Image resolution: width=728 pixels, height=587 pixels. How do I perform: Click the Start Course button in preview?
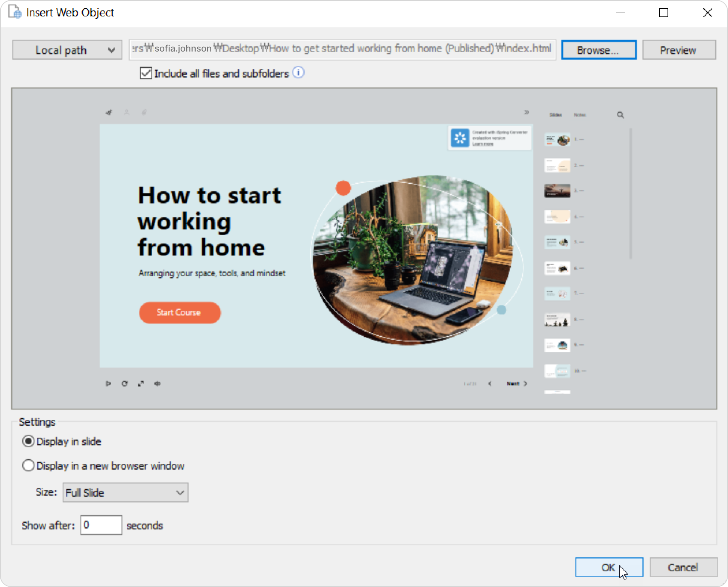coord(180,313)
